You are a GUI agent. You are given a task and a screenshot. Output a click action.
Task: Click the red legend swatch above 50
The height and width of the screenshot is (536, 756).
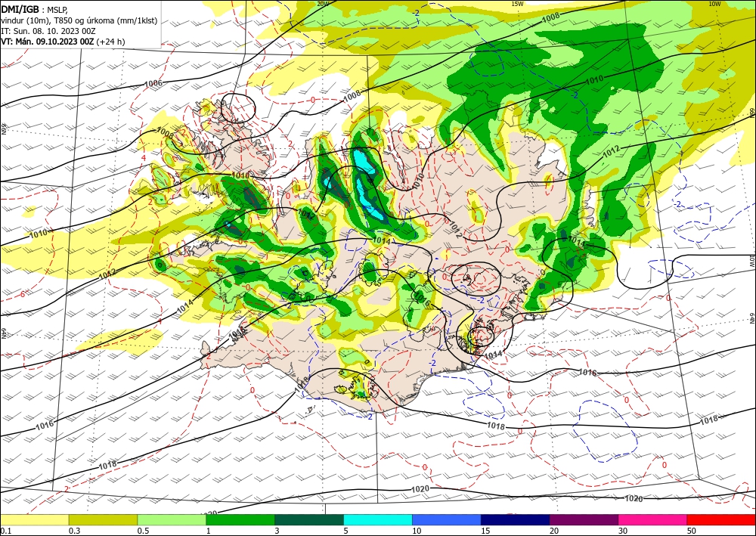[721, 519]
